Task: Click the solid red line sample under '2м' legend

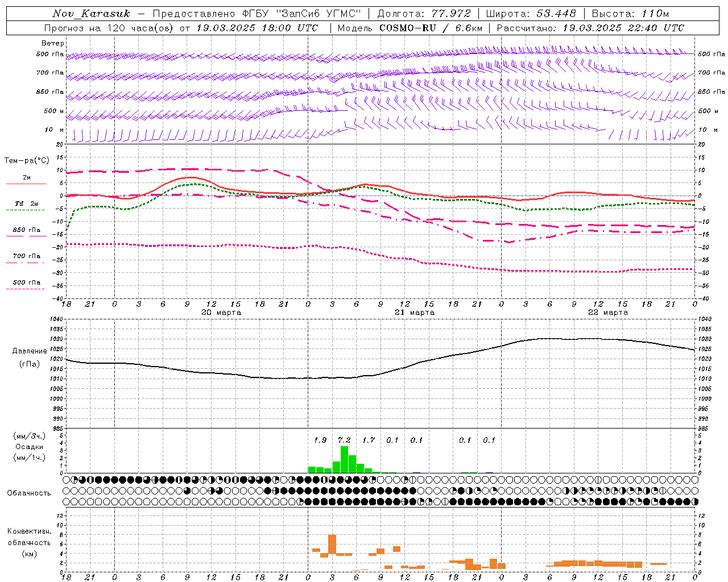Action: coord(26,184)
